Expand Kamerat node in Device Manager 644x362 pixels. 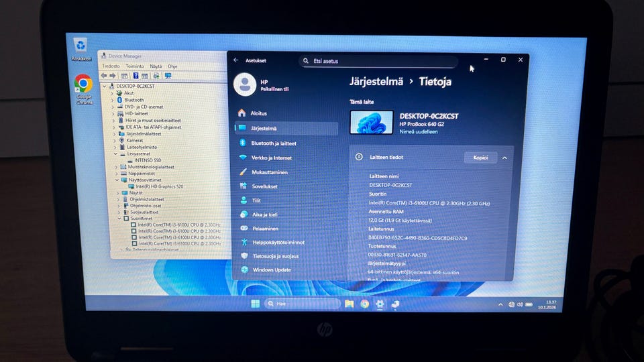click(115, 140)
